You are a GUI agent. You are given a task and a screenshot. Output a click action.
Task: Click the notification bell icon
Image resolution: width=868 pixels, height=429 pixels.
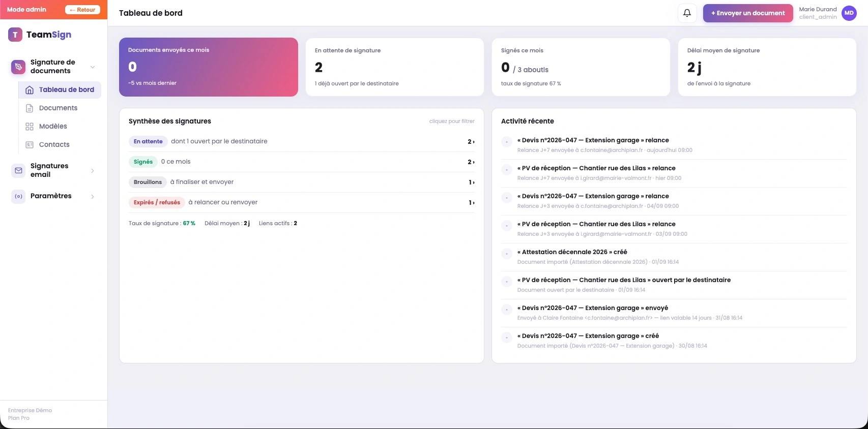[687, 13]
